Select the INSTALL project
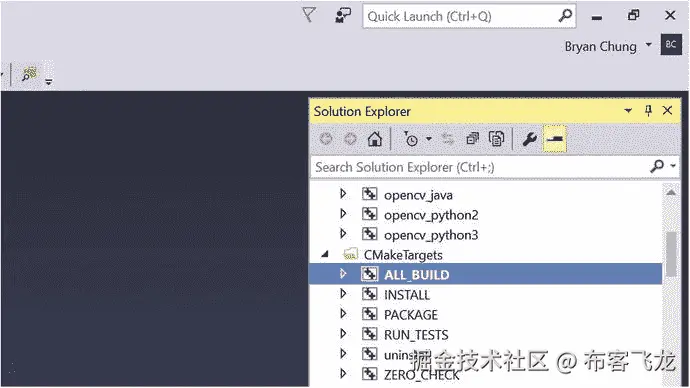 pos(407,295)
